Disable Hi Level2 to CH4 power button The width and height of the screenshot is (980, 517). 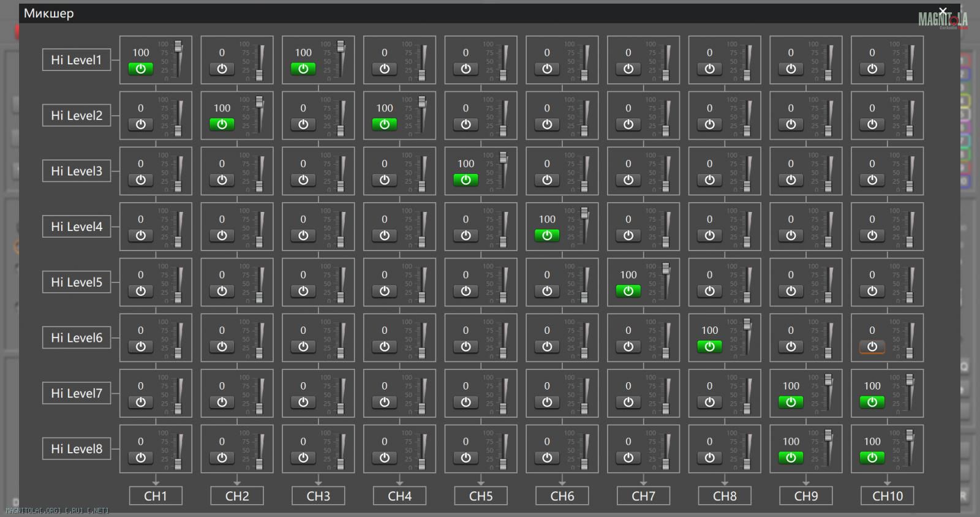pos(385,124)
